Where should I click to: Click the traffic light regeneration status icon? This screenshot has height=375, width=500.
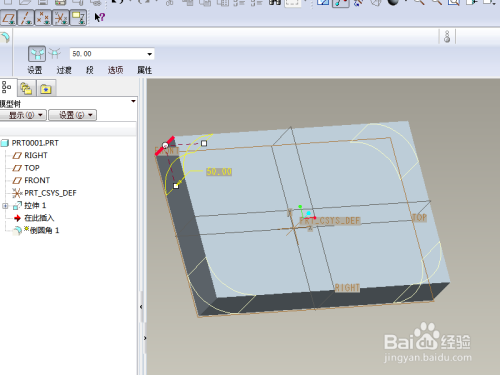447,37
